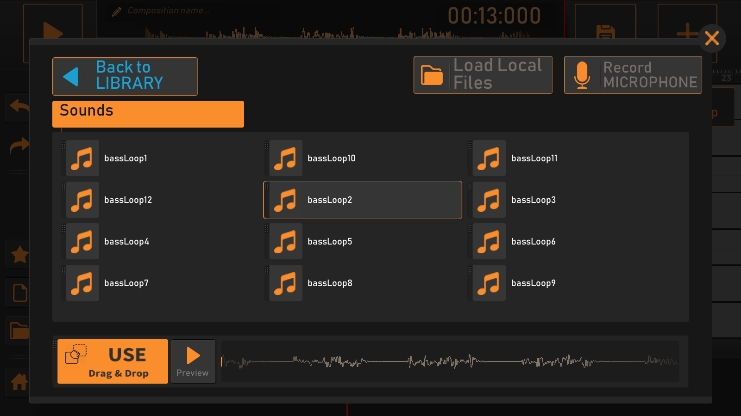741x416 pixels.
Task: Click inside the waveform preview strip
Action: coord(450,361)
